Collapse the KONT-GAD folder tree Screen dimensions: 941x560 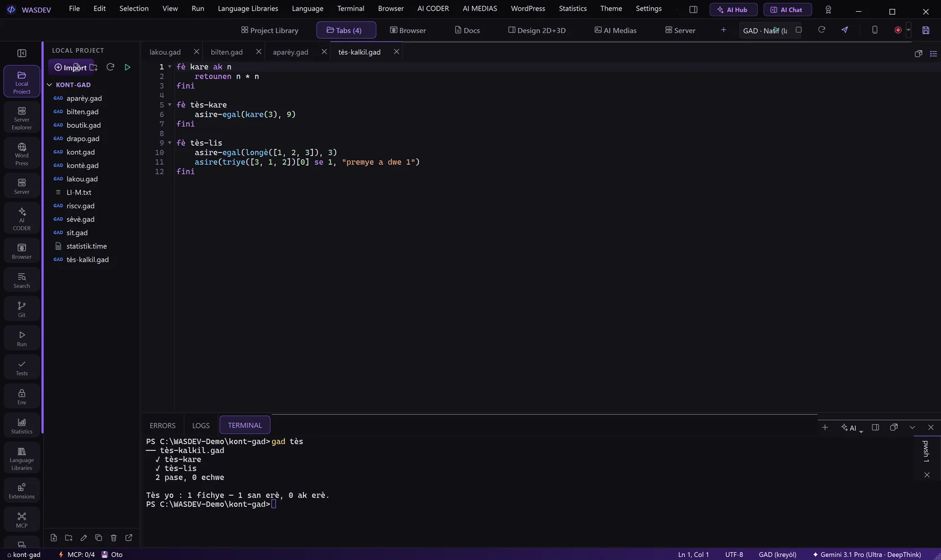pos(49,85)
